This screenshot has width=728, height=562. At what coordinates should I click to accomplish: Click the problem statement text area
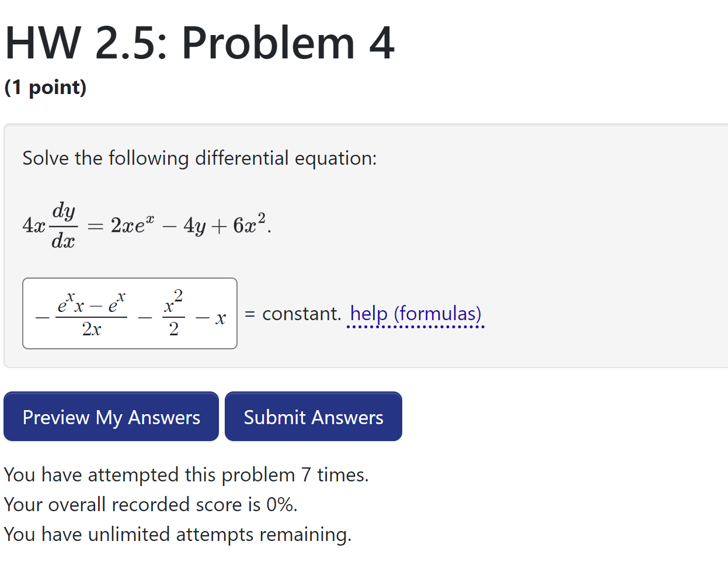199,158
